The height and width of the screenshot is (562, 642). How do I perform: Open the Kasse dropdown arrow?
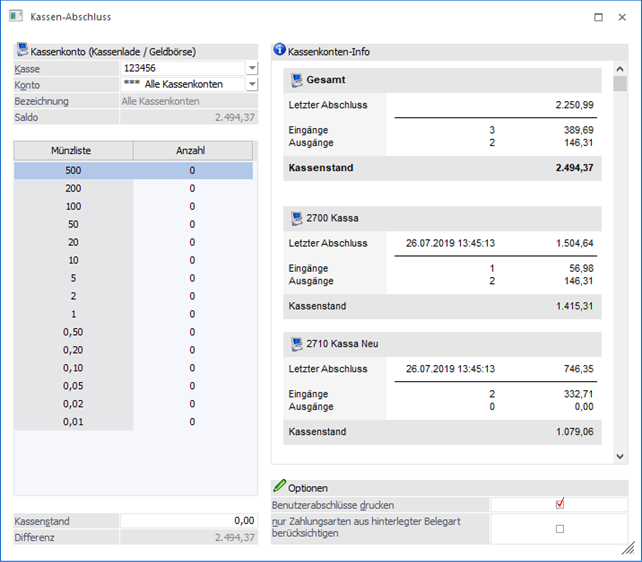[252, 68]
